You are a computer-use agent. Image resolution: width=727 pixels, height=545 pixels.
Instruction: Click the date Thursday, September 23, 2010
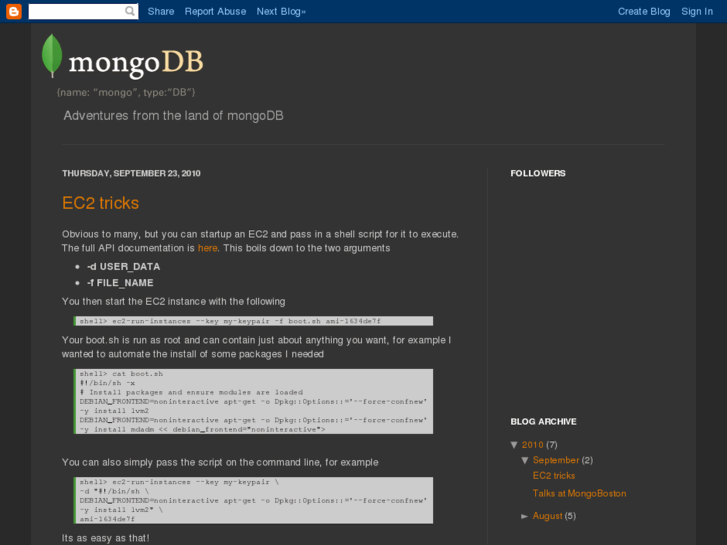131,173
